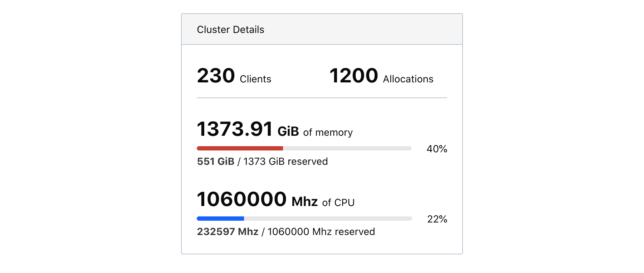644x273 pixels.
Task: Select the 1200 allocations count
Action: point(353,76)
